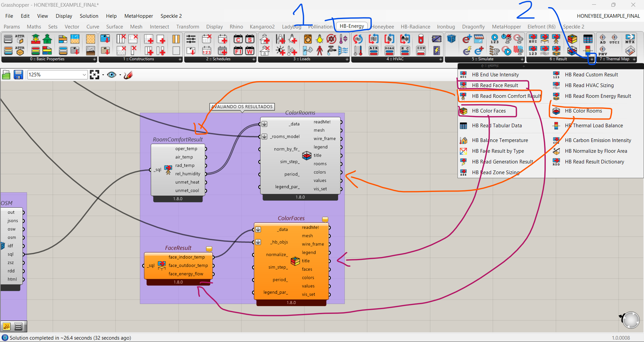This screenshot has width=644, height=342.
Task: Click the UTCI thermal map ribbon icon
Action: click(x=614, y=39)
